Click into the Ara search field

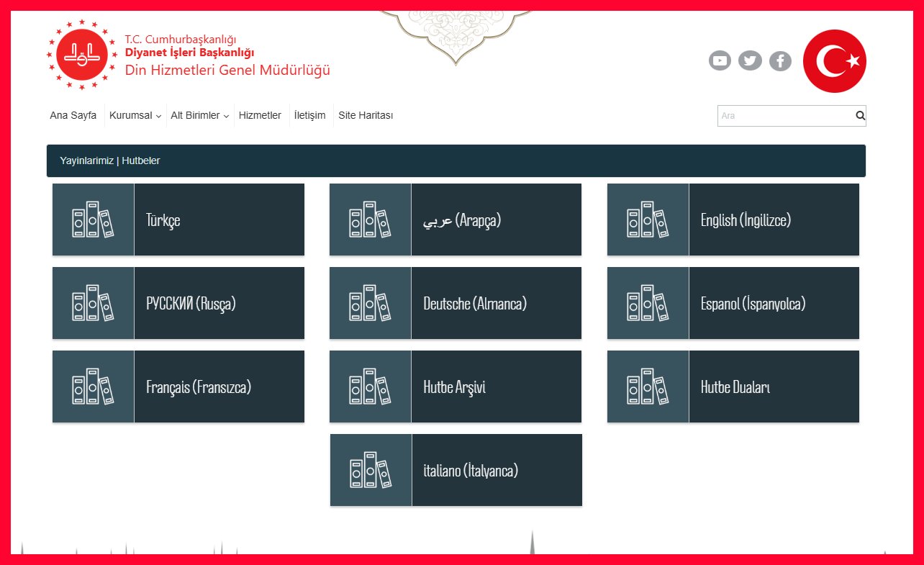click(784, 115)
